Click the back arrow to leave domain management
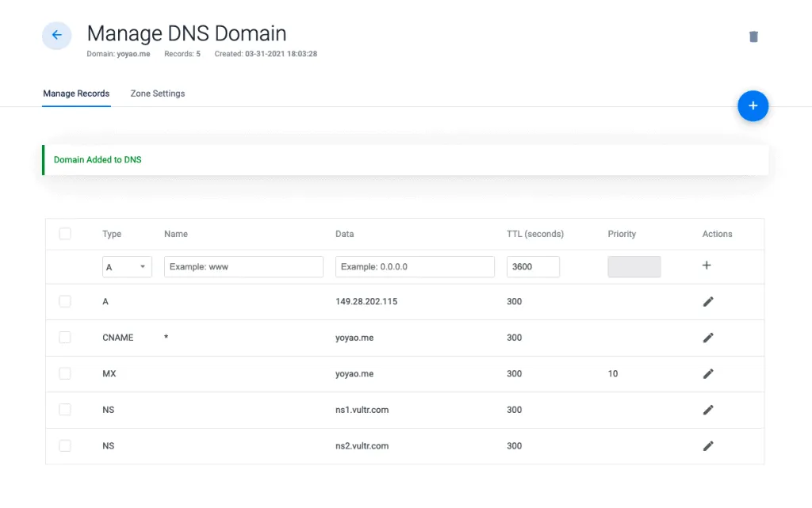Viewport: 812px width, 508px height. (x=56, y=35)
